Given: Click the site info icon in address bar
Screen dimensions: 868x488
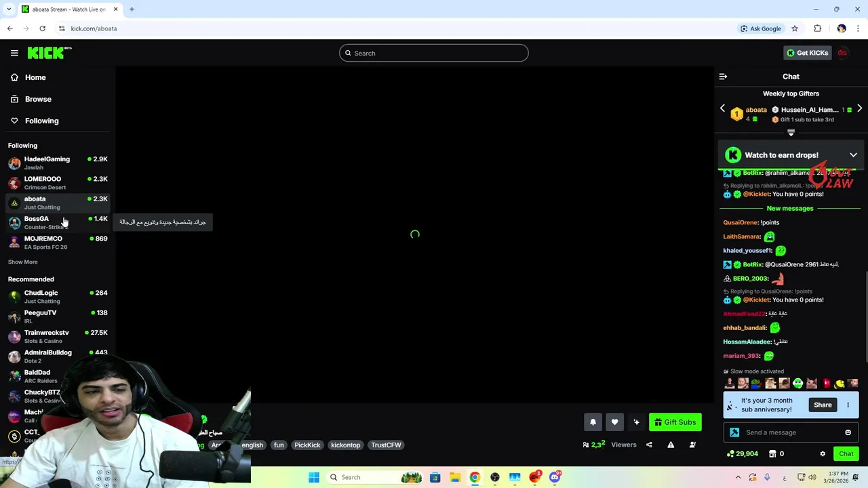Looking at the screenshot, I should 62,28.
